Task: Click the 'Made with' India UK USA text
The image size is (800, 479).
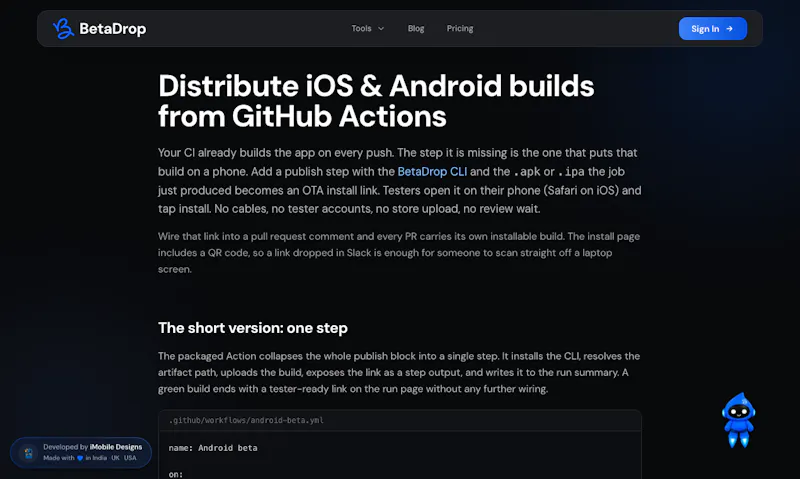Action: (x=90, y=458)
